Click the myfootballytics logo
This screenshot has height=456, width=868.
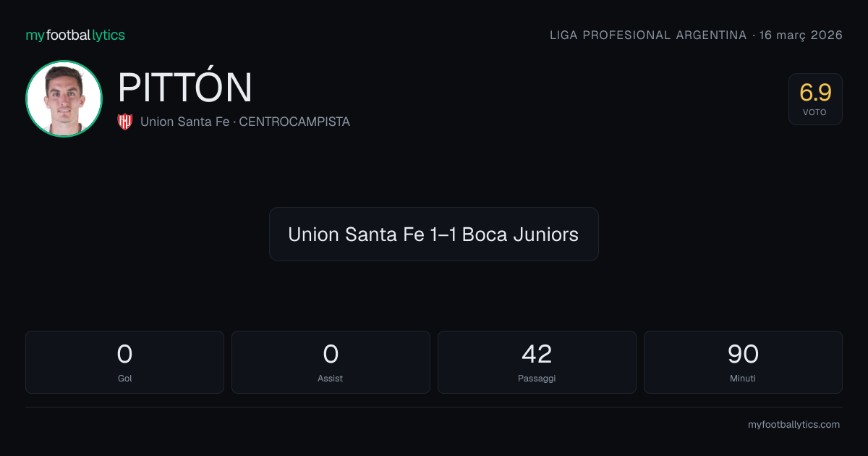(75, 35)
